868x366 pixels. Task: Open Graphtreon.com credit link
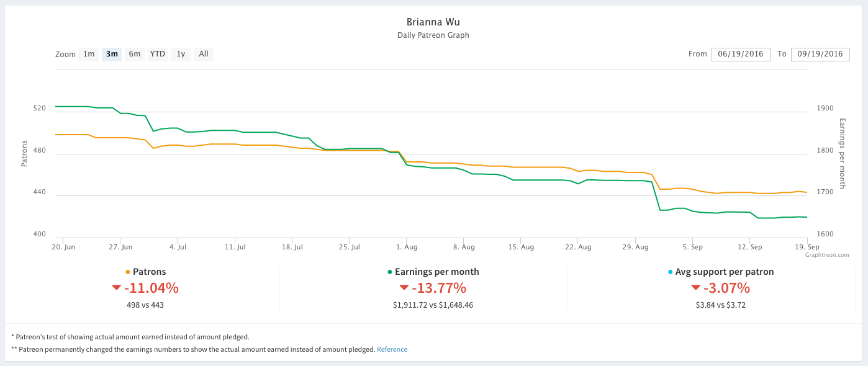point(827,254)
